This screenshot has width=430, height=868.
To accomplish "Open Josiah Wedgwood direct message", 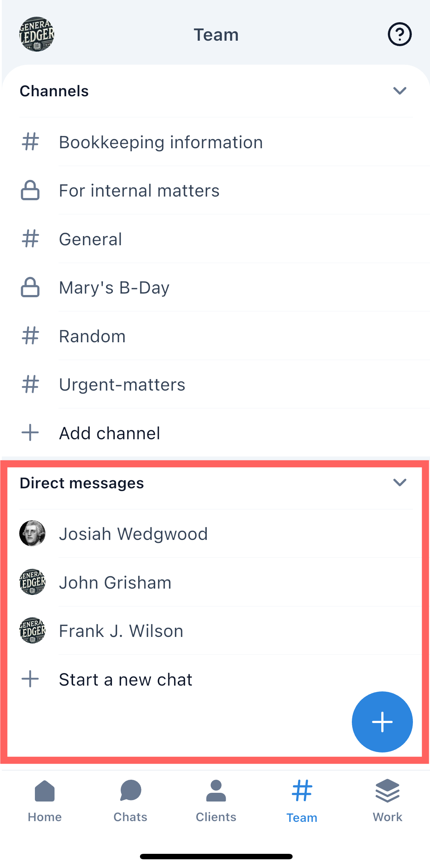I will 133,534.
